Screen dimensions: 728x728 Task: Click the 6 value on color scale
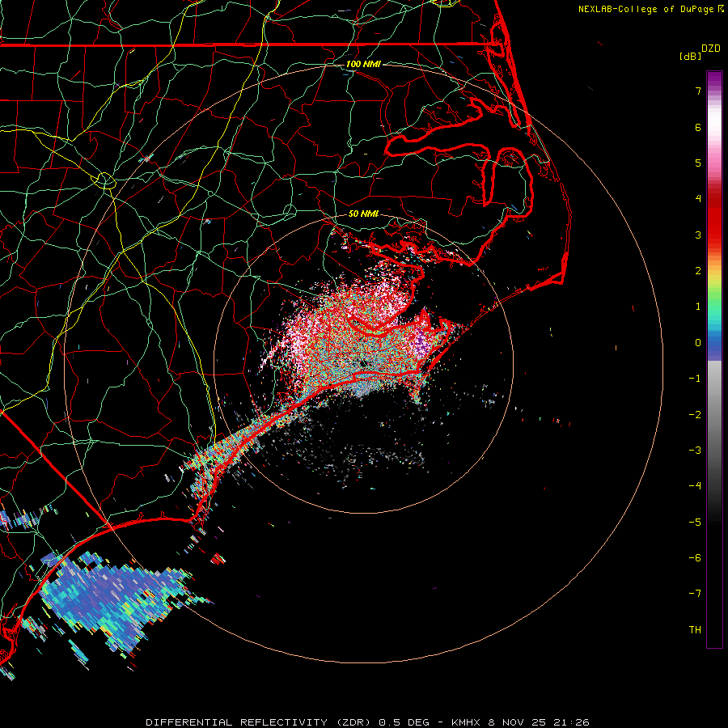(698, 127)
